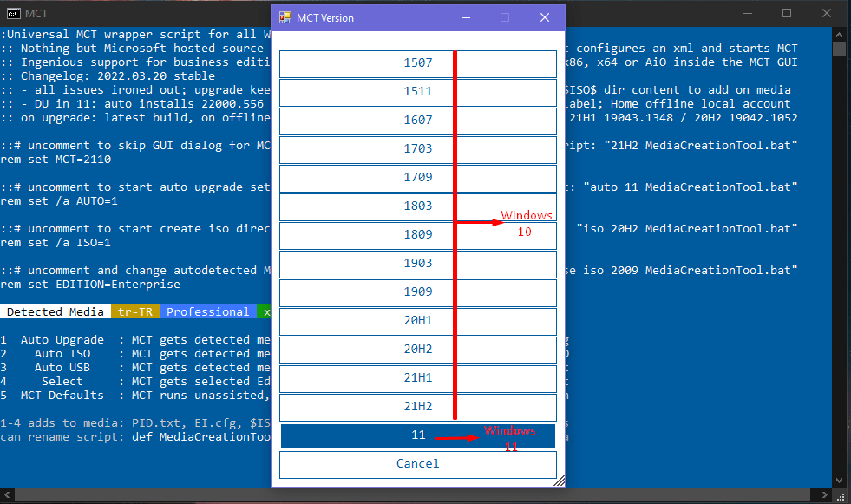Click 'rem set EDITION=Enterprise' line

tap(90, 285)
